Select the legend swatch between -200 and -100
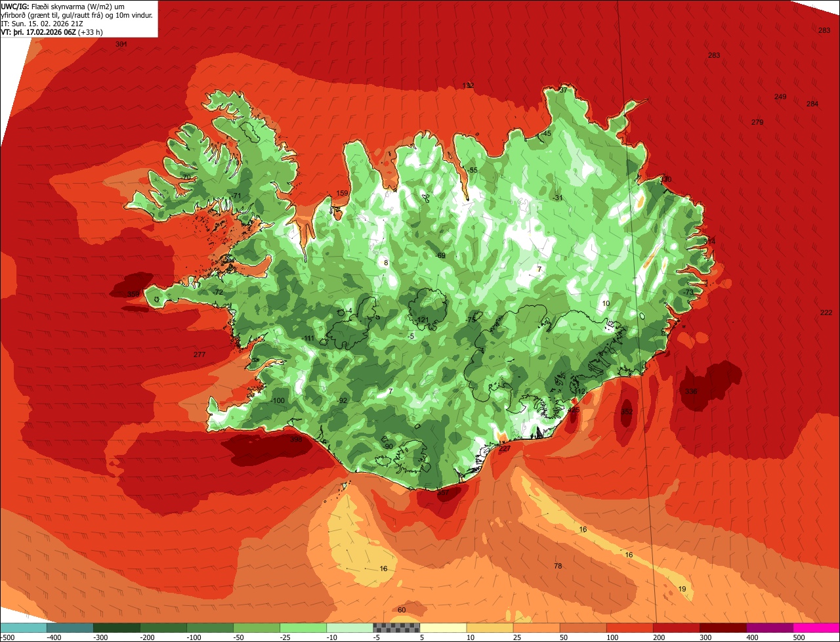Viewport: 840px width, 642px height. point(163,628)
